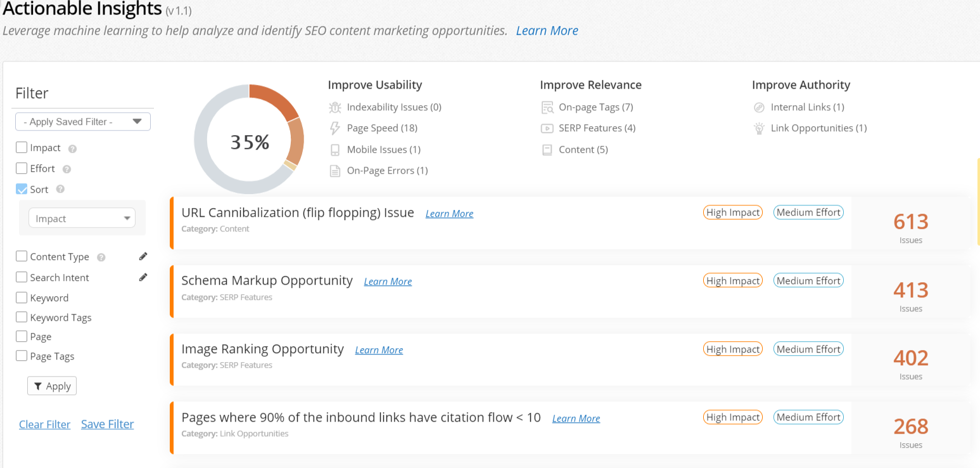Click the Page Speed lightning icon
Screen dimensions: 980x468
[x=335, y=128]
